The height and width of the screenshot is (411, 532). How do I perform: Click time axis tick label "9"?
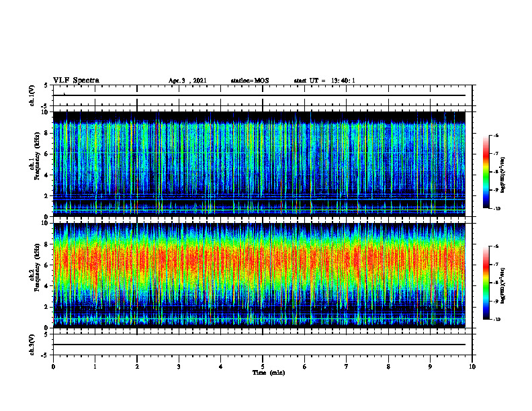click(x=430, y=367)
